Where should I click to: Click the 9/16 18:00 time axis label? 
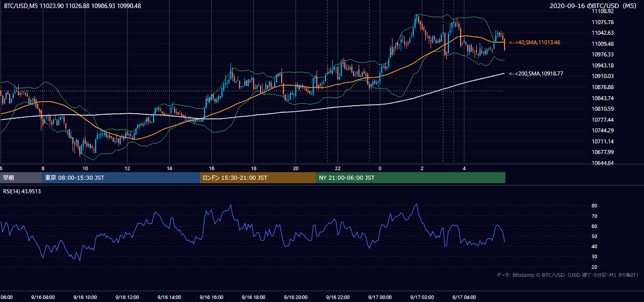[x=253, y=297]
